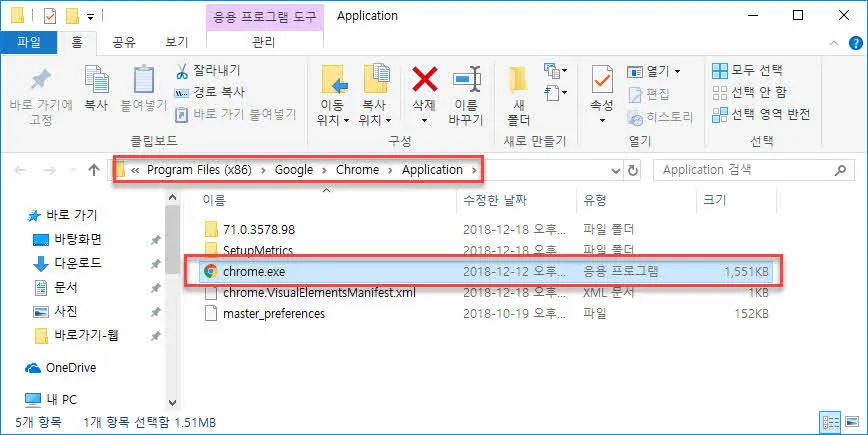868x435 pixels.
Task: Click 모두 선택 select all
Action: point(747,70)
